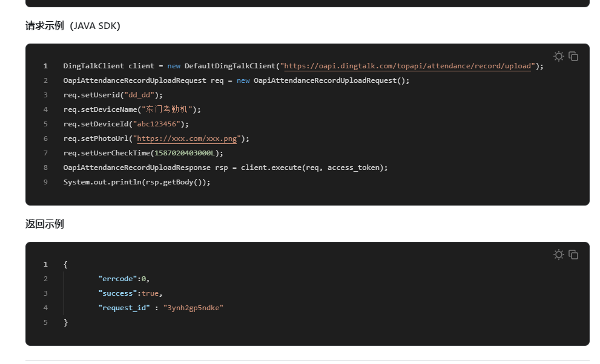Click line number 8 in Java code
600x364 pixels.
pyautogui.click(x=45, y=167)
